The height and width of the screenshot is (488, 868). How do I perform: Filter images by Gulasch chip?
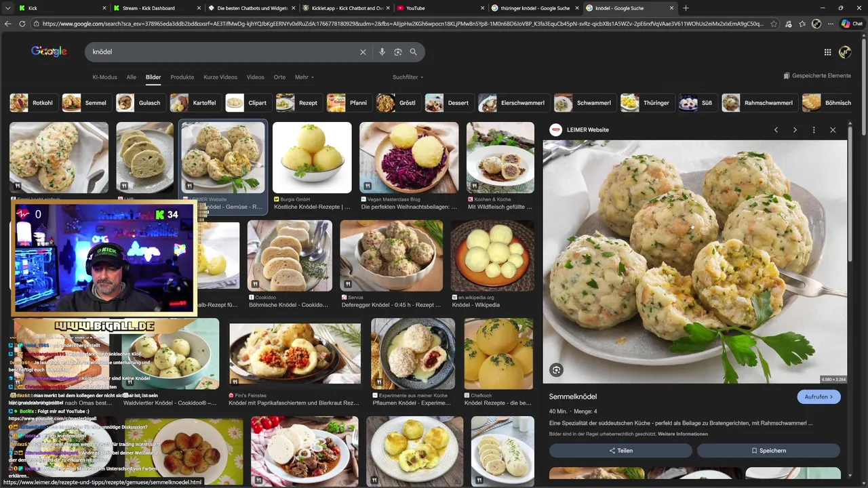140,103
